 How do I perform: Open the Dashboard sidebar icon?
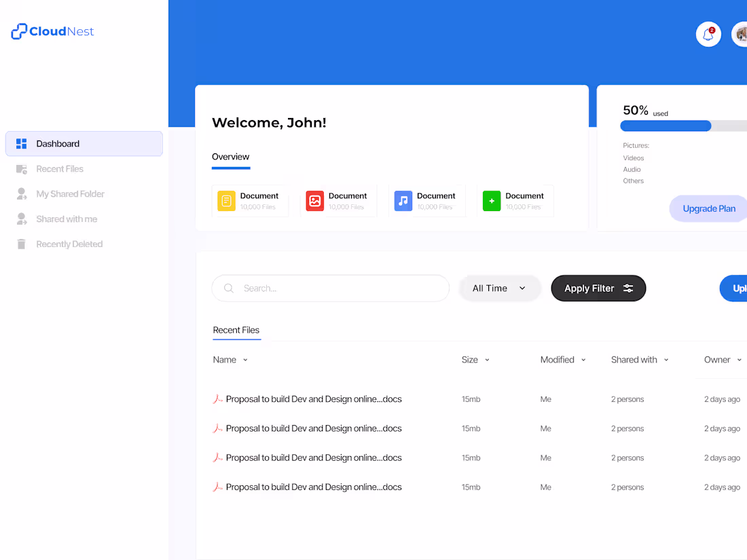tap(22, 143)
